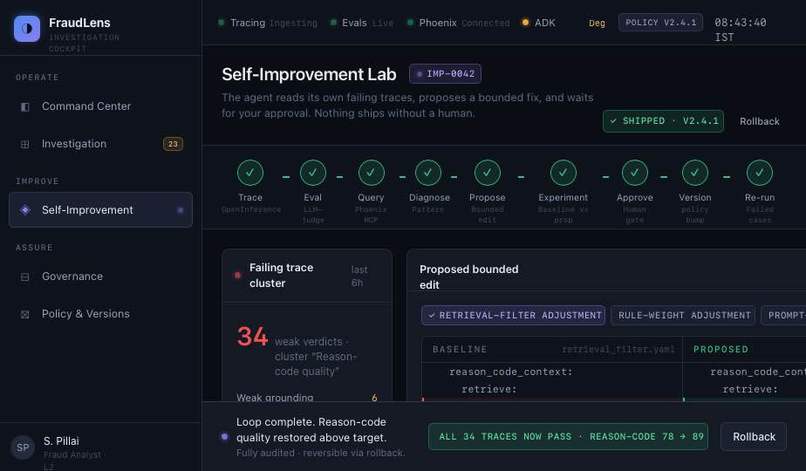This screenshot has width=806, height=471.
Task: Select the Eval step circle
Action: (x=313, y=173)
